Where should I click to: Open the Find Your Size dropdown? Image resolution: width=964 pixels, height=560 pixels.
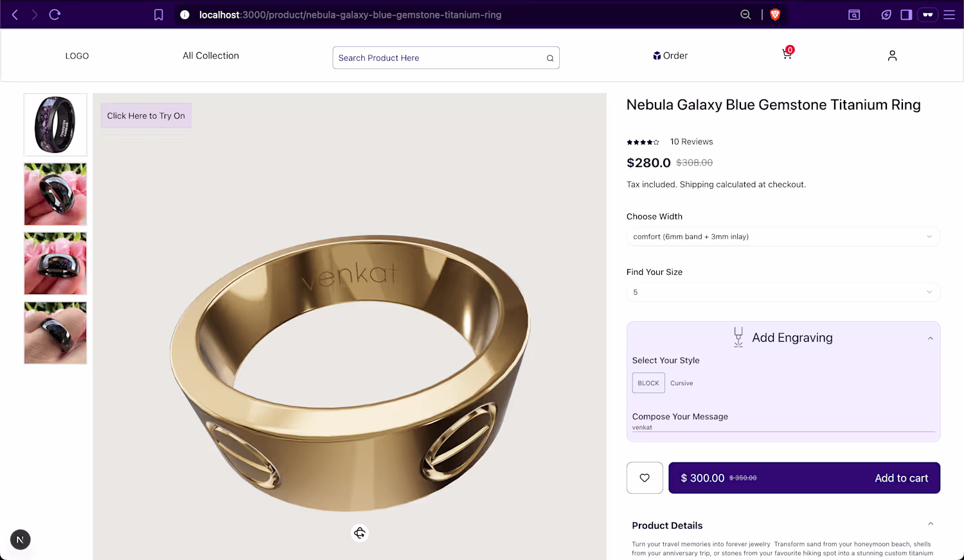point(783,292)
